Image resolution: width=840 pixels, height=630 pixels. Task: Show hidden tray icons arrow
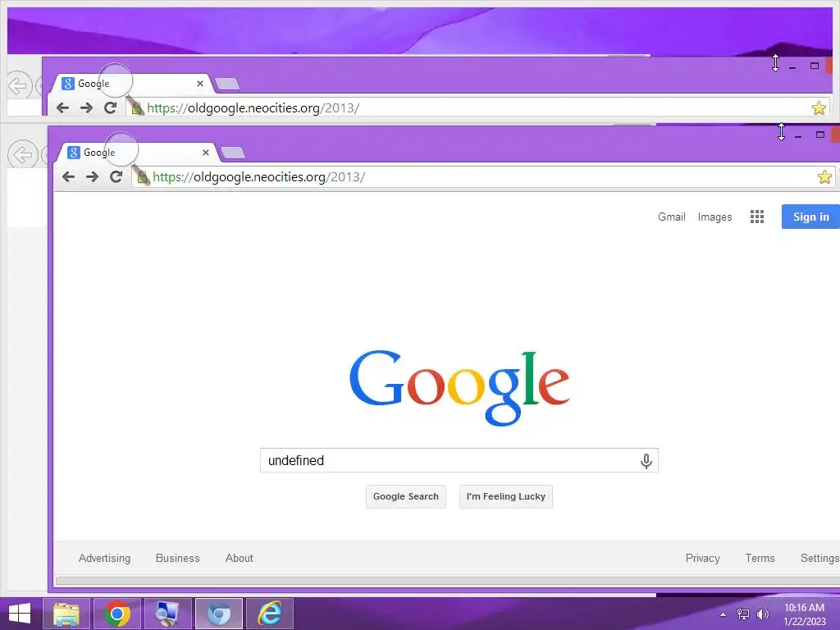[724, 614]
